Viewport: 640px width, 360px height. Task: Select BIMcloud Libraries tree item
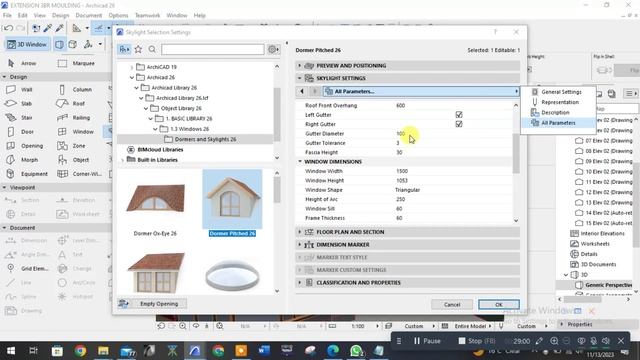(x=155, y=150)
